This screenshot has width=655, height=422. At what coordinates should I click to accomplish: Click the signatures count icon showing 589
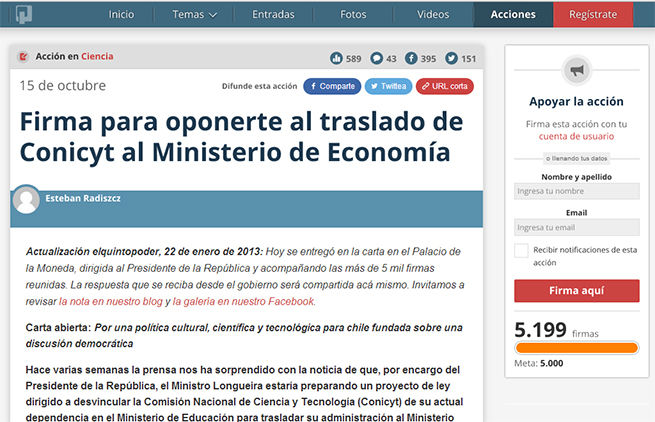click(336, 58)
